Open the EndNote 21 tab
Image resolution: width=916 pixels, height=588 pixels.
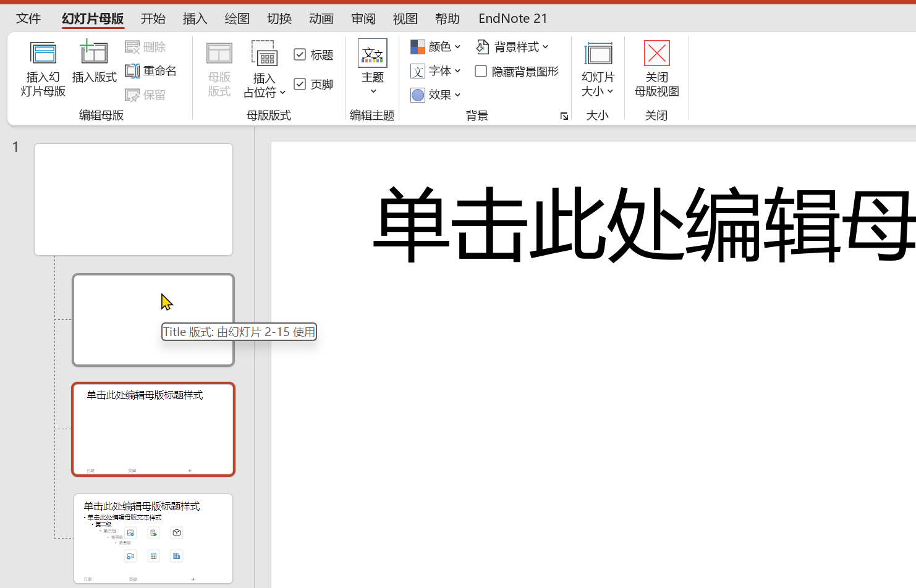513,19
